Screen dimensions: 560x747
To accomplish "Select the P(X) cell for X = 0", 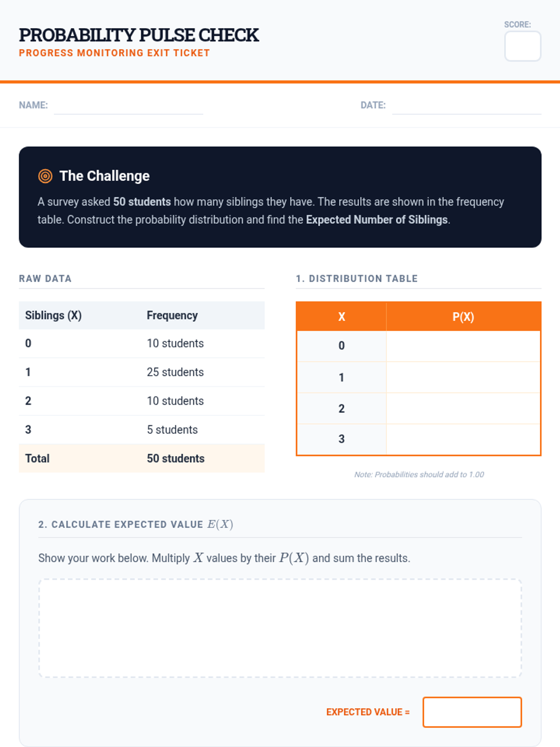I will 463,346.
